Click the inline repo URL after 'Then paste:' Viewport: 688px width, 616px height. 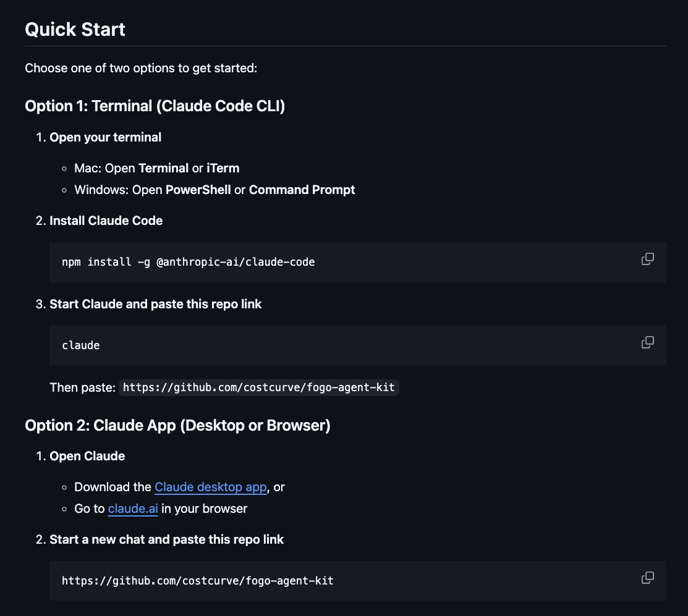coord(259,387)
